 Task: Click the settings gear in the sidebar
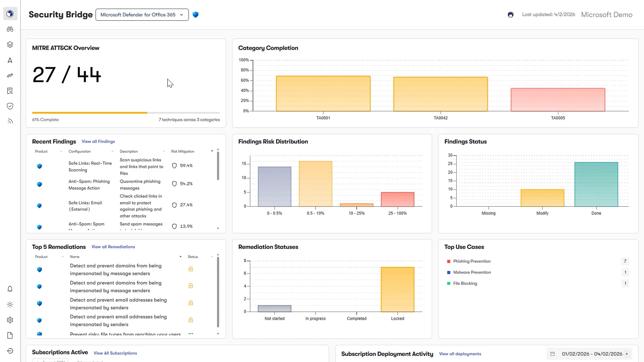pos(10,320)
